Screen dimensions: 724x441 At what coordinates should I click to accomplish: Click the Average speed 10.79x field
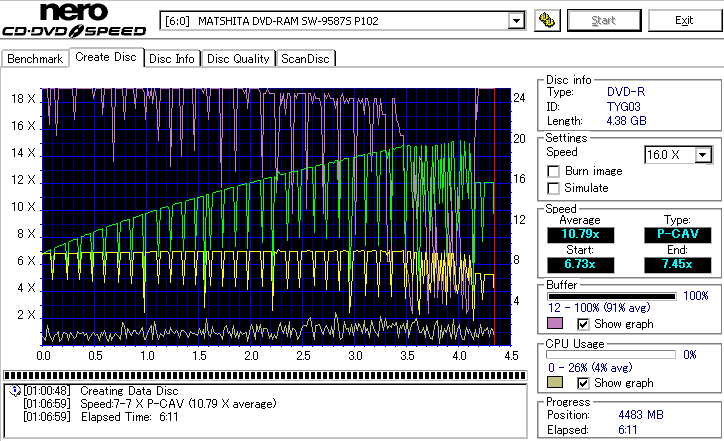(579, 233)
